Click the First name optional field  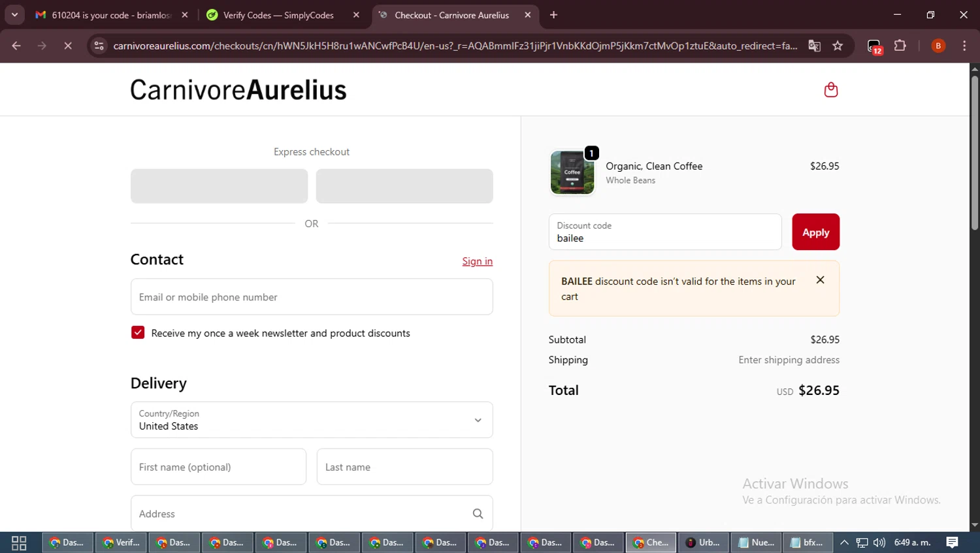218,467
